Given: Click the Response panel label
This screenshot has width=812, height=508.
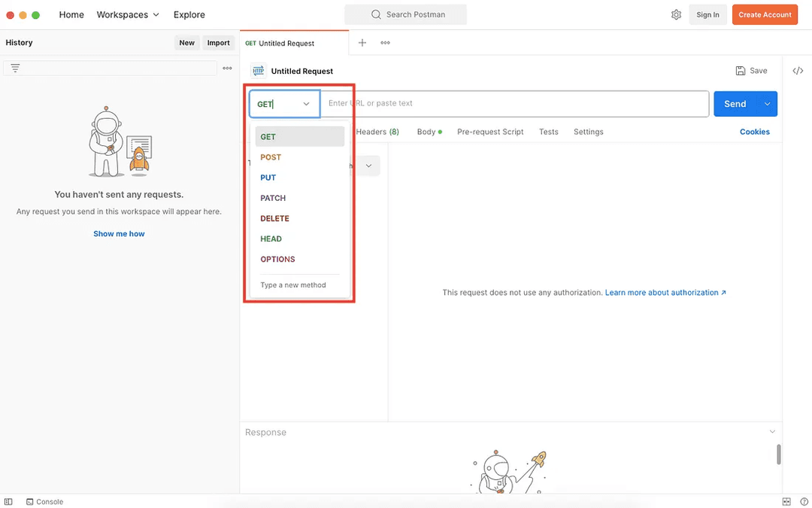Looking at the screenshot, I should [x=265, y=432].
